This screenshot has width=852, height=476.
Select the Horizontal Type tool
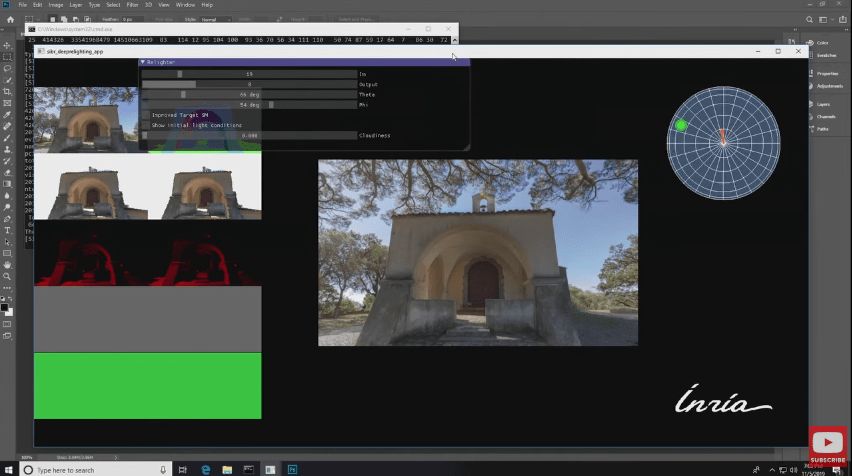(7, 230)
